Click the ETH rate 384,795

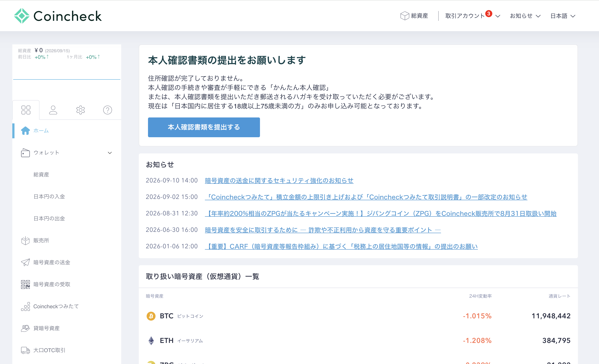point(556,341)
